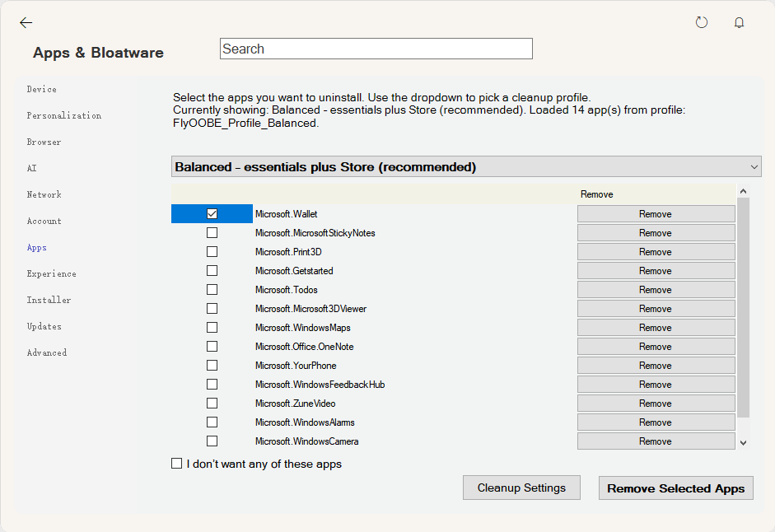Enable "I don't want any of these apps"
This screenshot has height=532, width=775.
(x=177, y=464)
